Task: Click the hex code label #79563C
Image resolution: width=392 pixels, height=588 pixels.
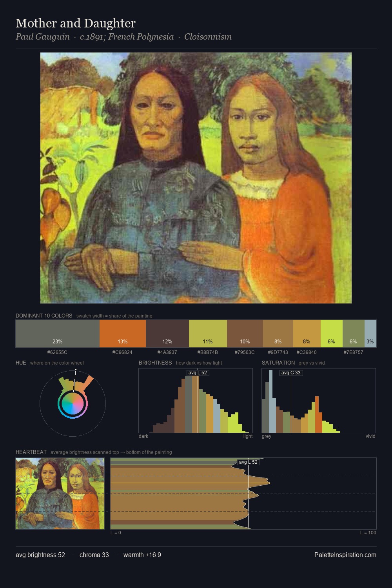Action: tap(245, 352)
